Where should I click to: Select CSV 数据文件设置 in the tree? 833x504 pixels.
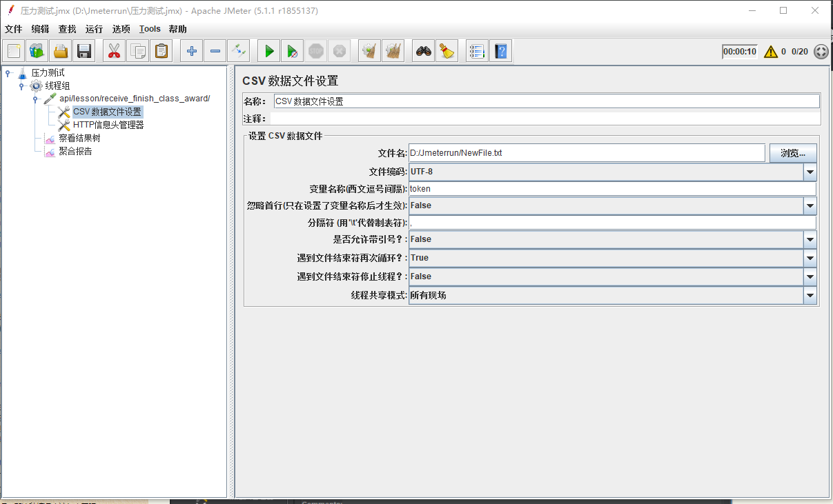(107, 112)
